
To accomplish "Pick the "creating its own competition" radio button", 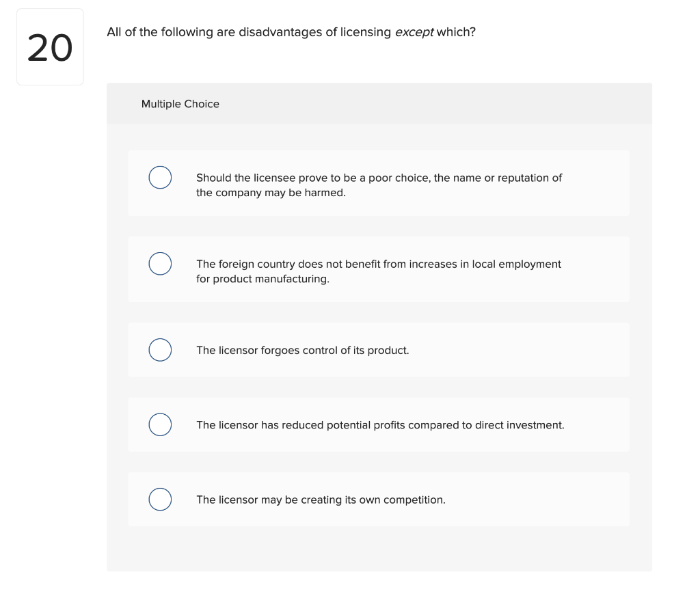I will [160, 500].
